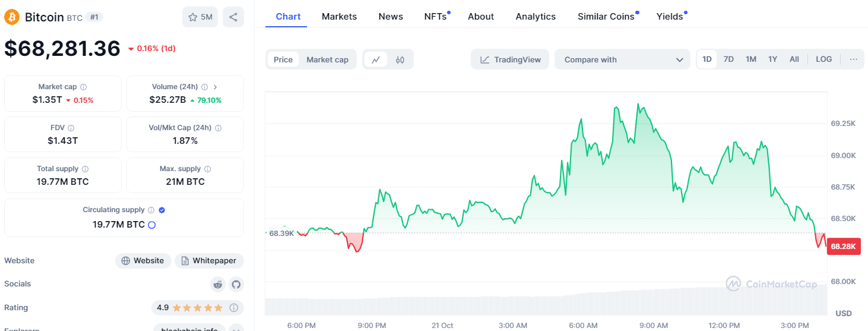Expand the Explorers dropdown arrow
The image size is (868, 331).
pyautogui.click(x=236, y=328)
